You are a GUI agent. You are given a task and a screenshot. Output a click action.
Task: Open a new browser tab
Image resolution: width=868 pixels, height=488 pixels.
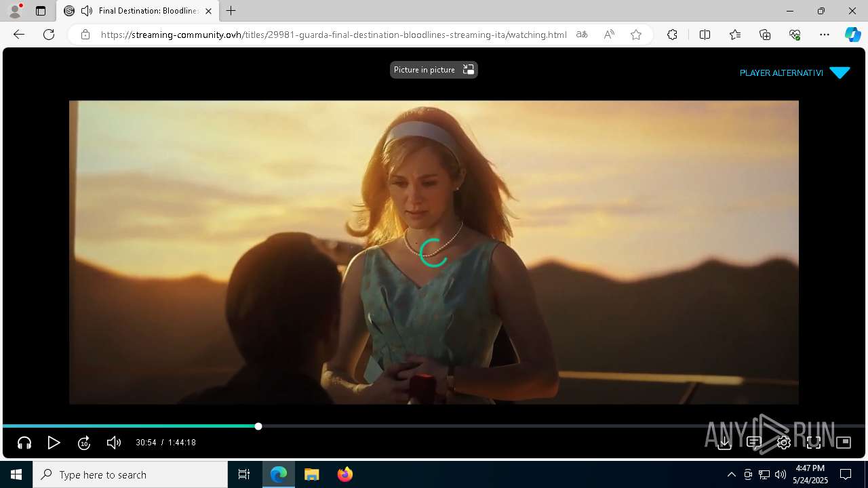[231, 11]
